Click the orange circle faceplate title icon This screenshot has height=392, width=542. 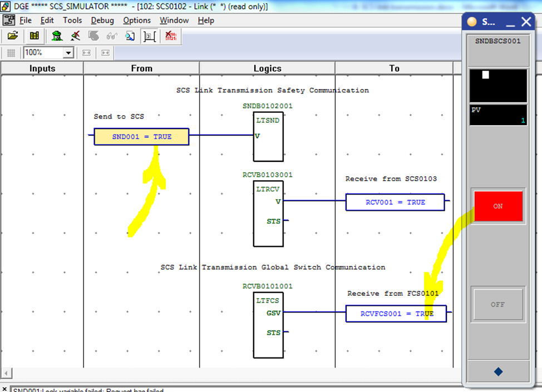[472, 22]
